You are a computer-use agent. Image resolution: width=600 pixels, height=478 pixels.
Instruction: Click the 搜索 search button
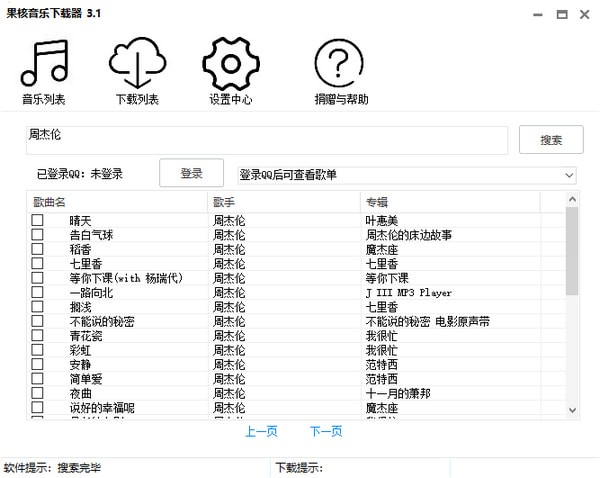(x=551, y=140)
